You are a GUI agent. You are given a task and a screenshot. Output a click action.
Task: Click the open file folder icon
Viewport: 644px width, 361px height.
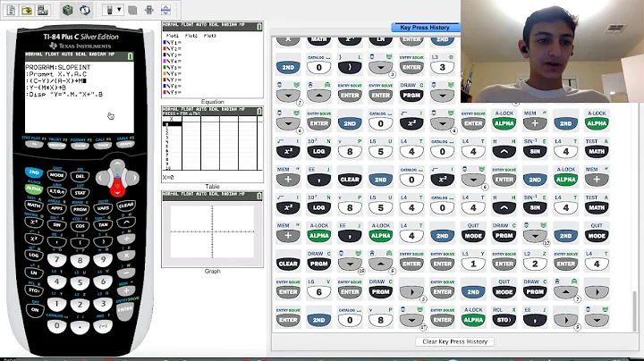pyautogui.click(x=27, y=10)
